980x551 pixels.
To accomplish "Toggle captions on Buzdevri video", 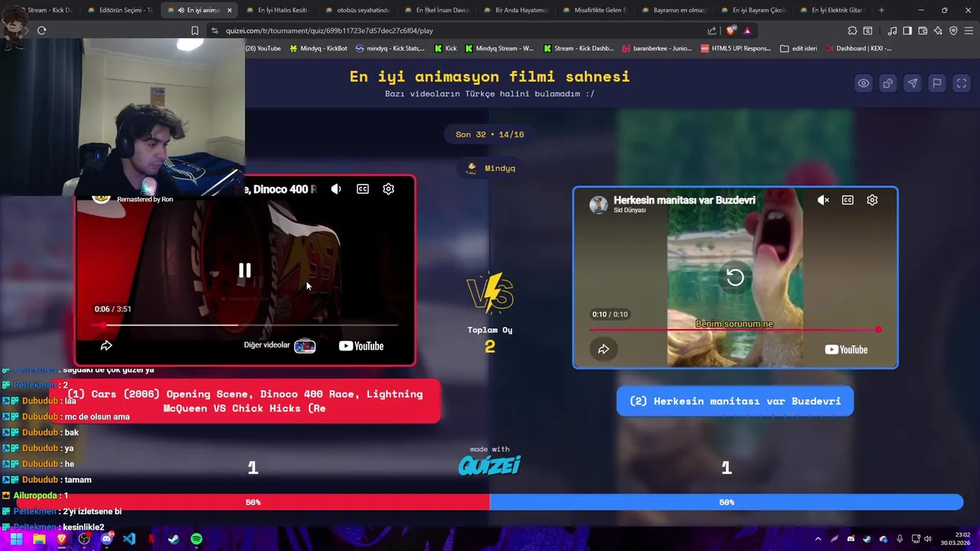I will click(x=848, y=200).
